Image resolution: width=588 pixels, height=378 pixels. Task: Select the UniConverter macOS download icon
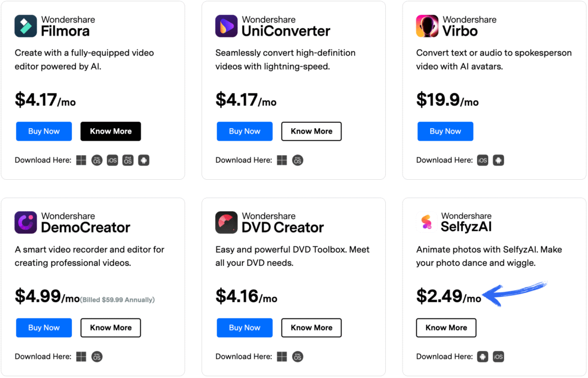[298, 160]
